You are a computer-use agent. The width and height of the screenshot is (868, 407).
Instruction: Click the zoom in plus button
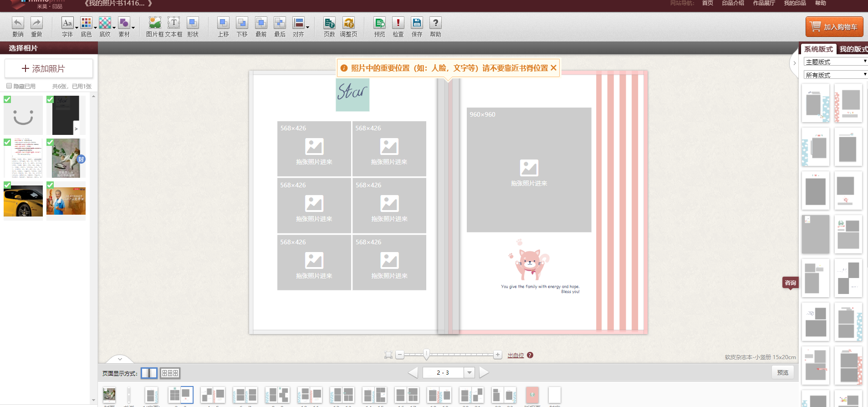coord(498,355)
